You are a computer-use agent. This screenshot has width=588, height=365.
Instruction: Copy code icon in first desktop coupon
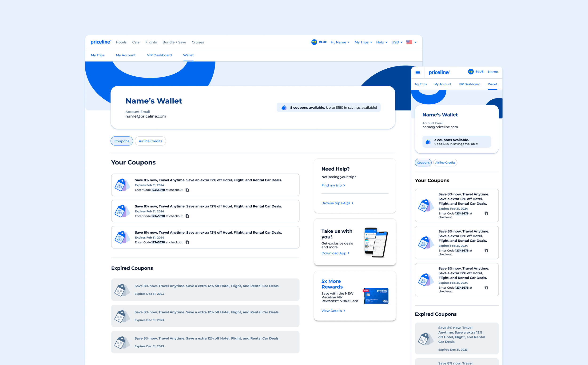point(187,190)
